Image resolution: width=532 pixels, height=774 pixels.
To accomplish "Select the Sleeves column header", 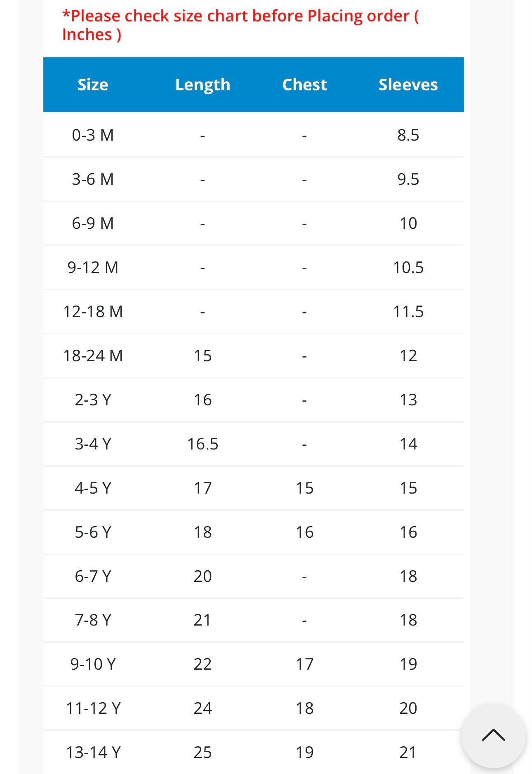I will [408, 85].
